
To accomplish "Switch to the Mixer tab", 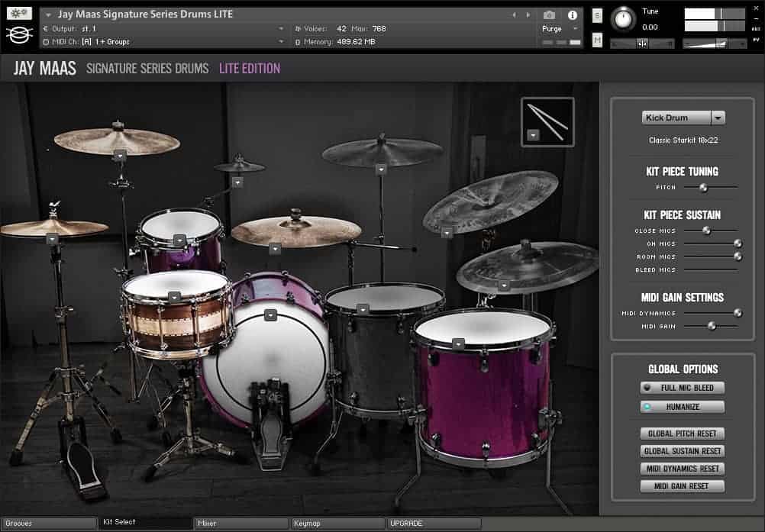I will point(240,524).
